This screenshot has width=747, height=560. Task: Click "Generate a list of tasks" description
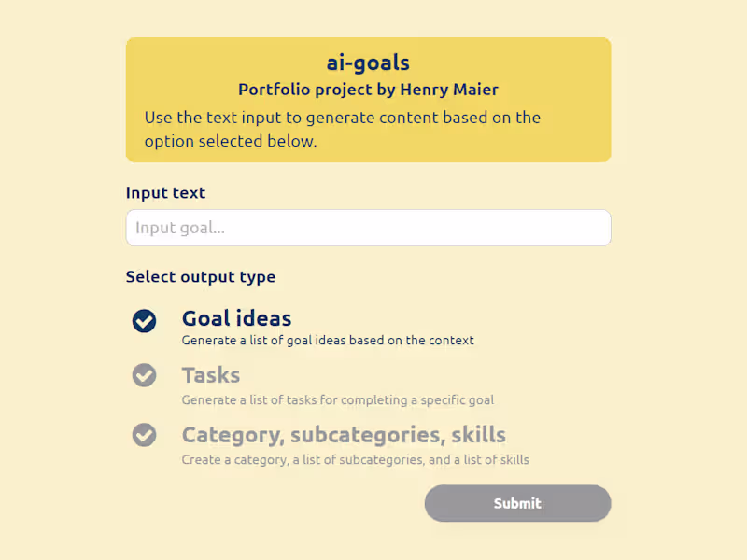click(337, 400)
